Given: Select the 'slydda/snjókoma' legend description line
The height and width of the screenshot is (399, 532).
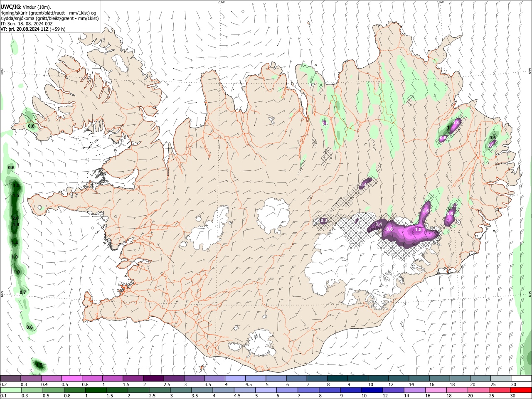Looking at the screenshot, I should 49,18.
